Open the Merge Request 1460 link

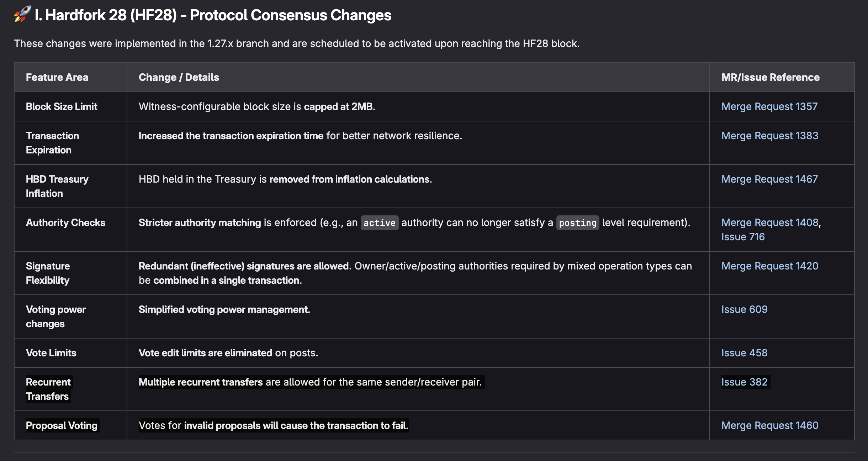pos(769,425)
